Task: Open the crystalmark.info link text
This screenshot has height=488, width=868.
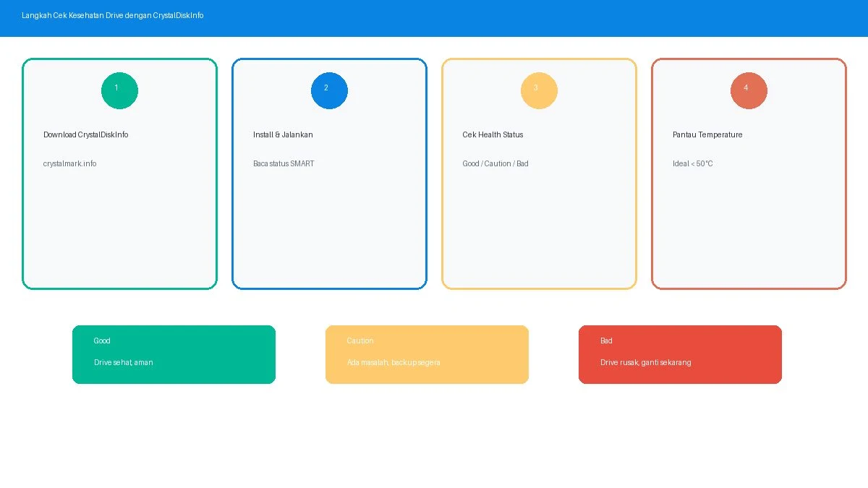Action: point(70,164)
